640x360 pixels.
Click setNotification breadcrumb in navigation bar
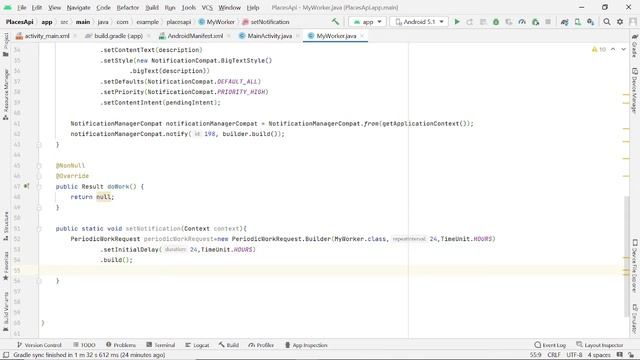tap(266, 22)
